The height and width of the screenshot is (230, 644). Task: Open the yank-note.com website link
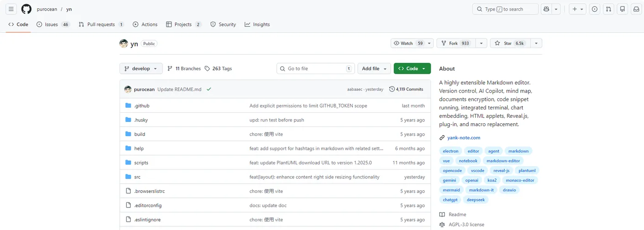click(x=463, y=138)
